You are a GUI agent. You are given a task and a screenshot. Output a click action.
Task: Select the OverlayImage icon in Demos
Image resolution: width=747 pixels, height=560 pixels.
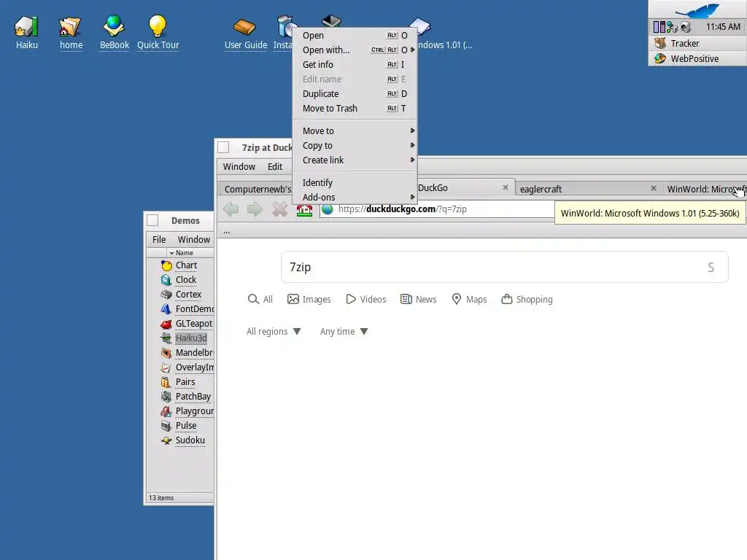pos(166,367)
